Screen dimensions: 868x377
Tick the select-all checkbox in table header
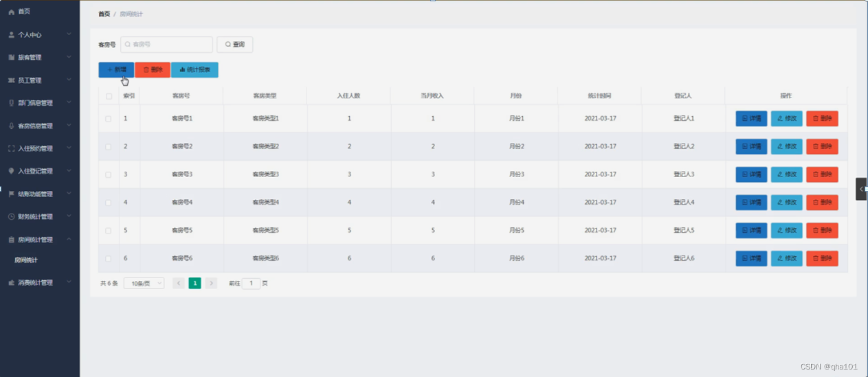109,96
